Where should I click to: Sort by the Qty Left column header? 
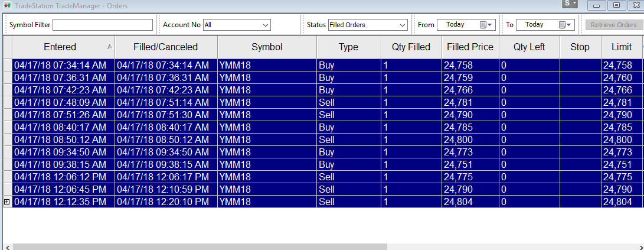click(x=529, y=47)
